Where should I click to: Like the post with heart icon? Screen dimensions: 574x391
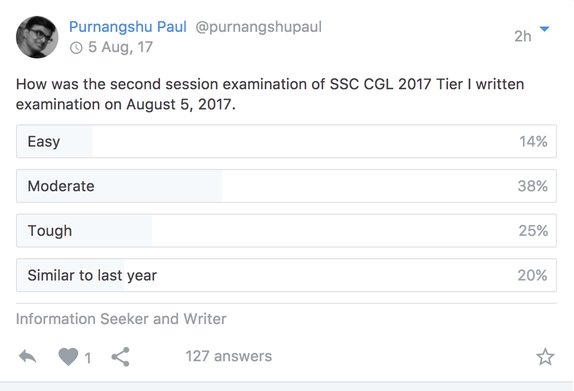pyautogui.click(x=68, y=356)
